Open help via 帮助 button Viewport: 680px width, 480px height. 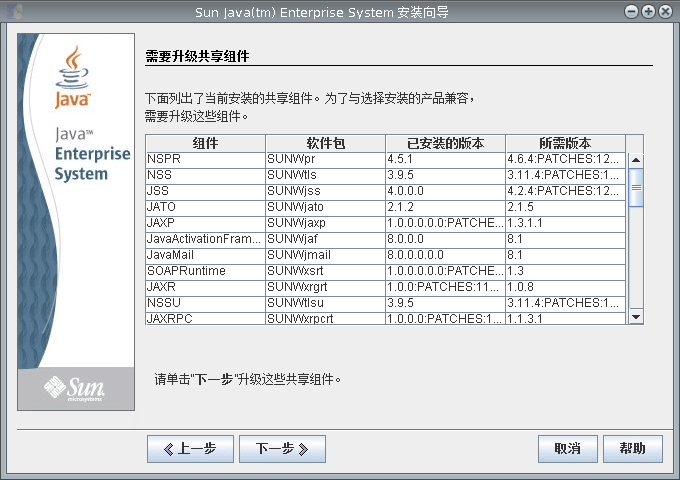[633, 449]
